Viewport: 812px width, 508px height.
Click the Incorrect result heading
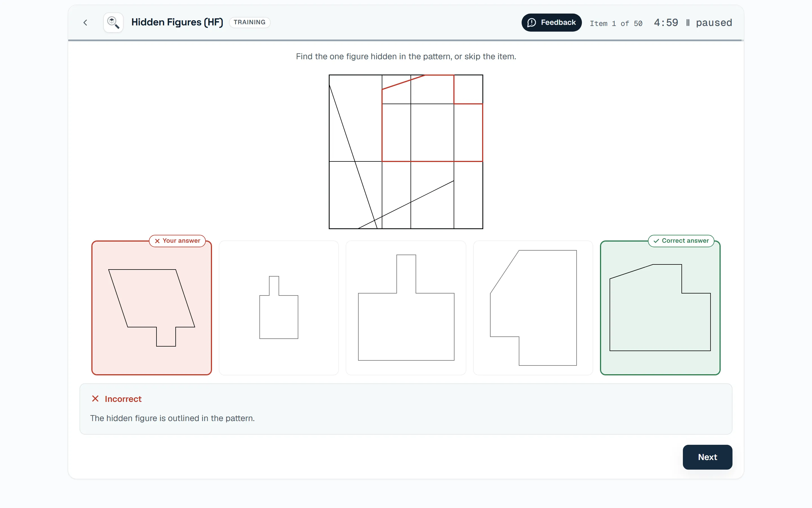[x=123, y=399]
